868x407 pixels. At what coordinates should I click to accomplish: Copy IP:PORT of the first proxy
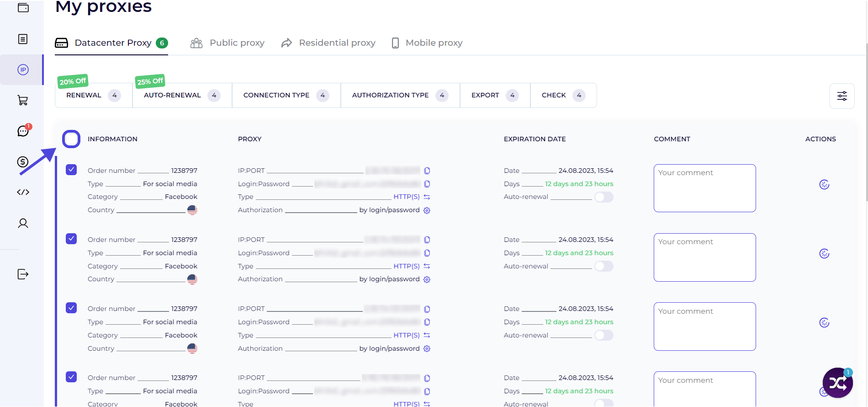[x=427, y=171]
